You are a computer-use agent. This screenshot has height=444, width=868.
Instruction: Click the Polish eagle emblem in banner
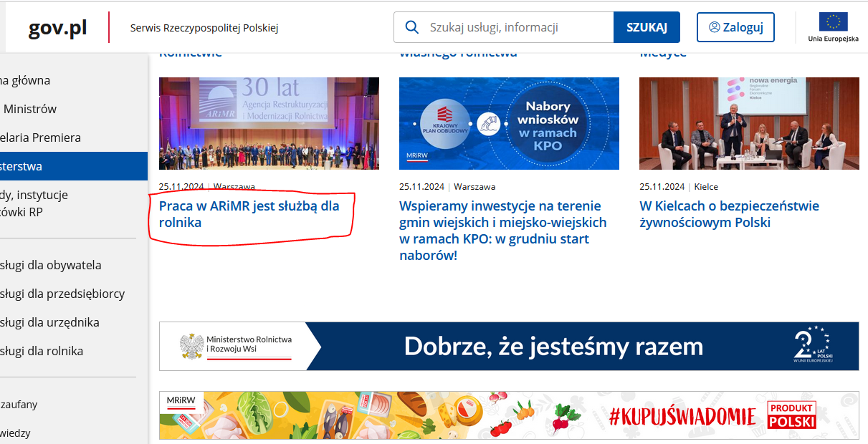point(191,346)
